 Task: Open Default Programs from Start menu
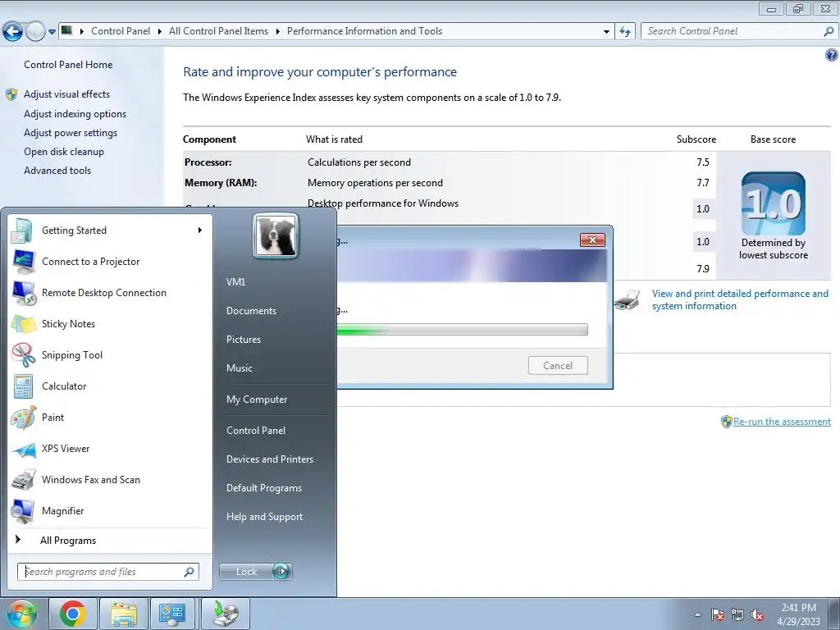pos(263,488)
